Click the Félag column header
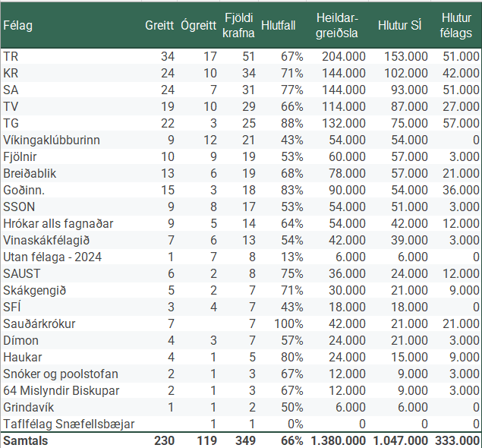The height and width of the screenshot is (448, 482). point(17,25)
